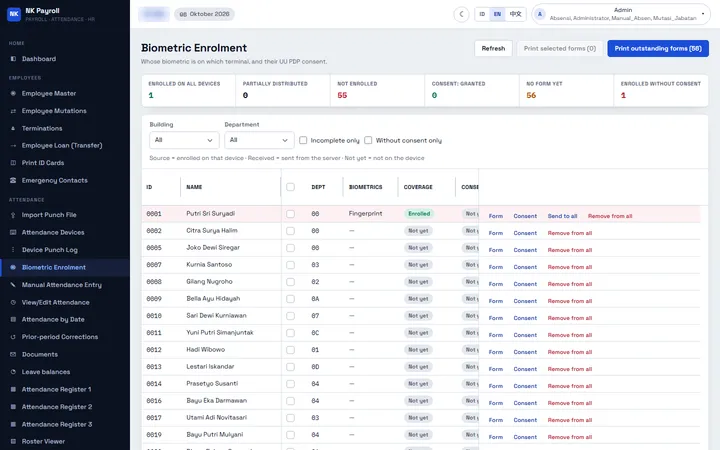The height and width of the screenshot is (450, 720).
Task: Tick the checkbox for Joko Dewi Siregar
Action: (x=290, y=248)
